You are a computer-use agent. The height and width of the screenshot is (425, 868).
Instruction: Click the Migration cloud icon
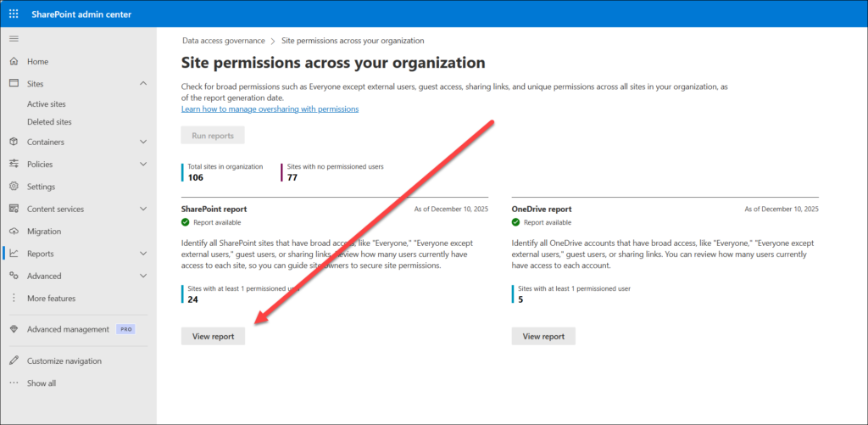click(14, 232)
